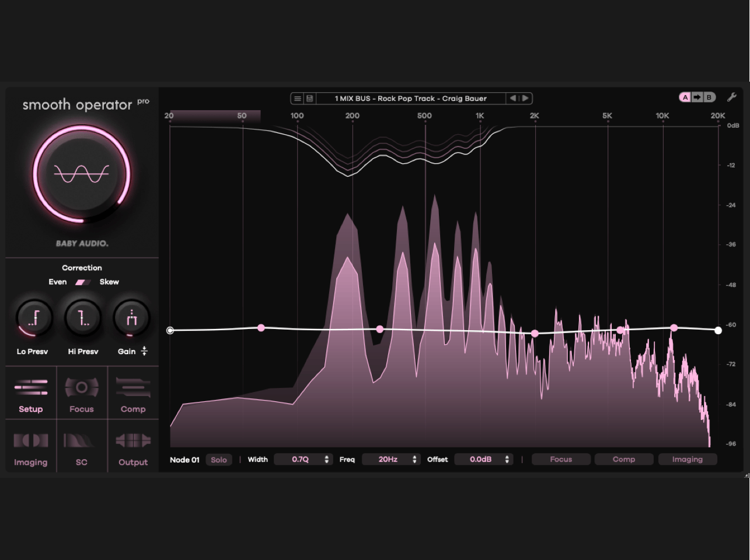Screen dimensions: 750x560
Task: Copy A to B with arrow icon
Action: [x=697, y=97]
